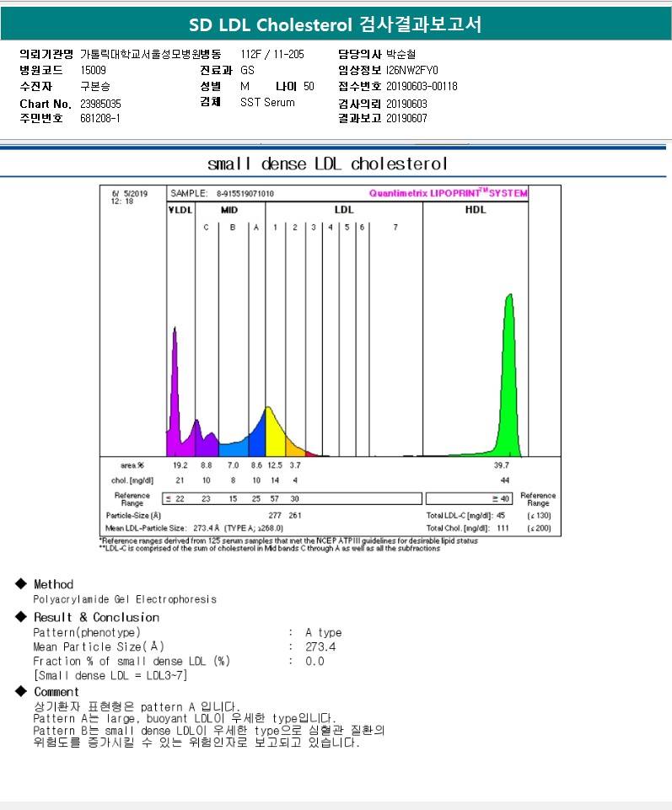Click receipt number '20190603-00118'
The height and width of the screenshot is (810, 672).
click(x=422, y=86)
